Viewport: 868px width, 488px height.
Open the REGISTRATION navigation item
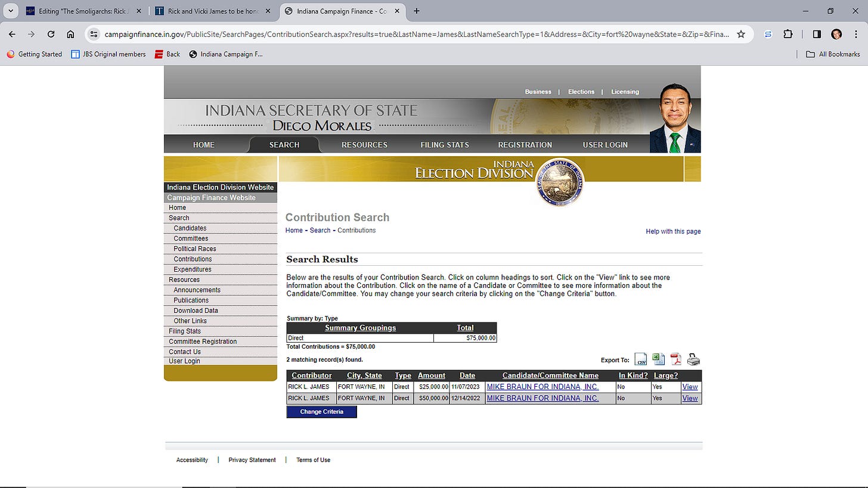[x=525, y=145]
